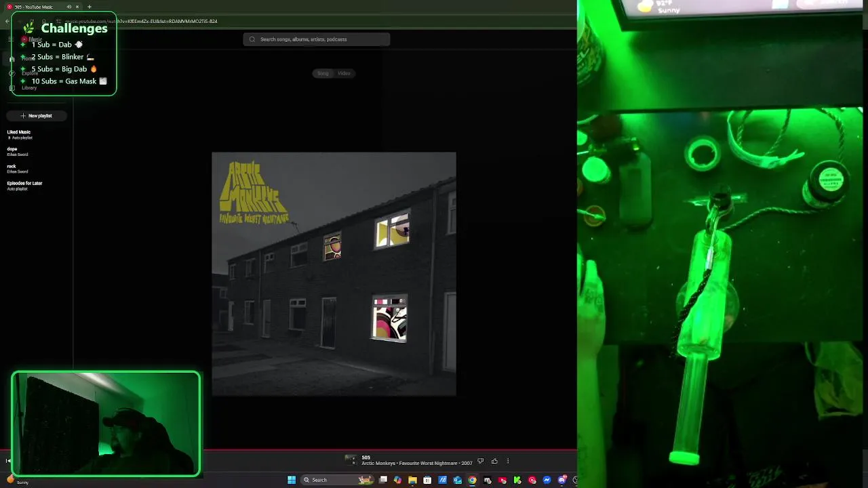Like the current song with thumbs up
Viewport: 868px width, 488px height.
[x=494, y=461]
